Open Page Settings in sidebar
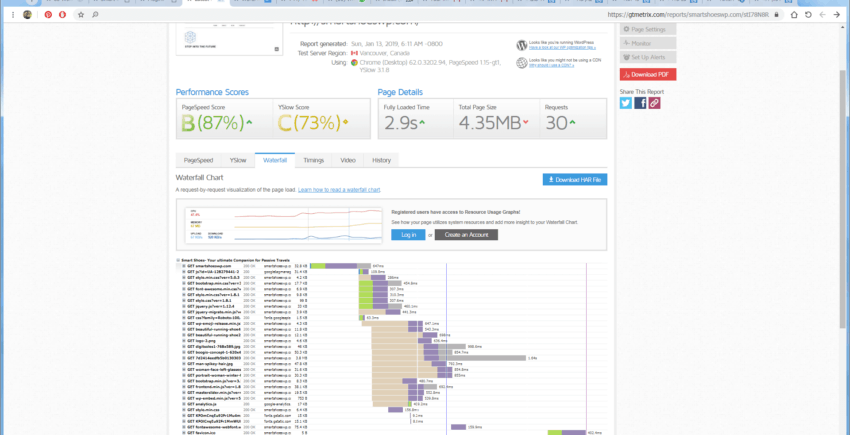The image size is (850, 435). tap(648, 29)
